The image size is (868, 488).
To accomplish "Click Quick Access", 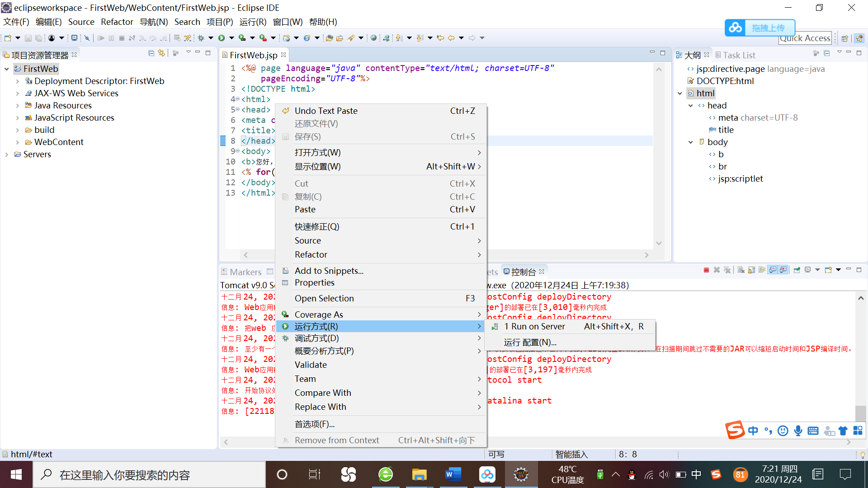I will click(805, 38).
